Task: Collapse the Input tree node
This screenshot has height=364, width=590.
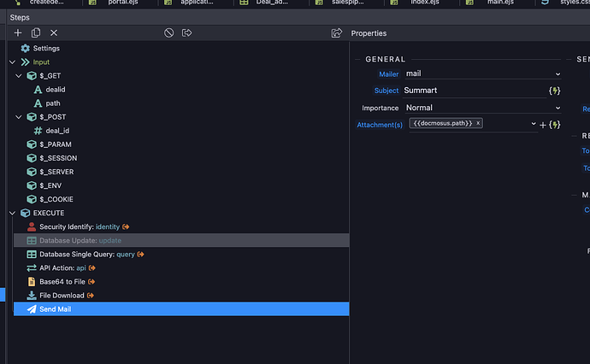Action: coord(13,62)
